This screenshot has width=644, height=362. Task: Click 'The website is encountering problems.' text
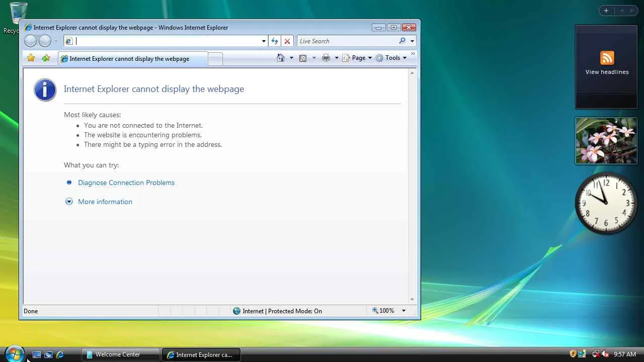[143, 135]
